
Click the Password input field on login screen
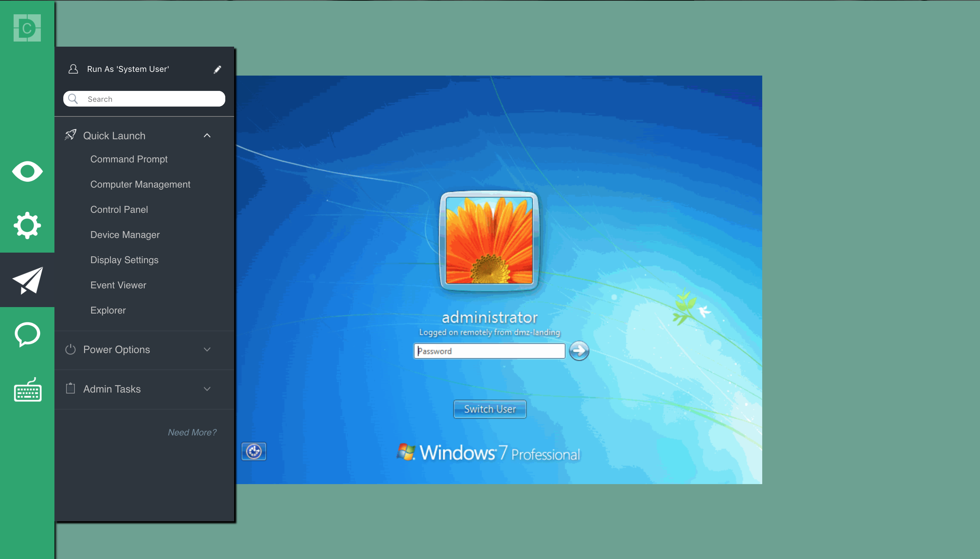click(489, 350)
